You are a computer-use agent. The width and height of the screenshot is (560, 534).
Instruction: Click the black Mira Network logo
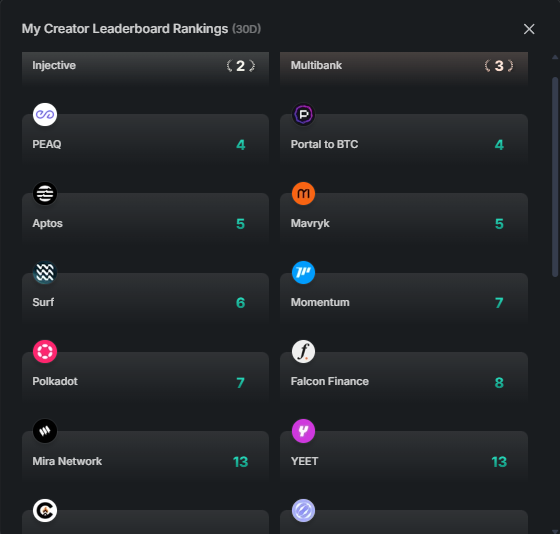45,431
